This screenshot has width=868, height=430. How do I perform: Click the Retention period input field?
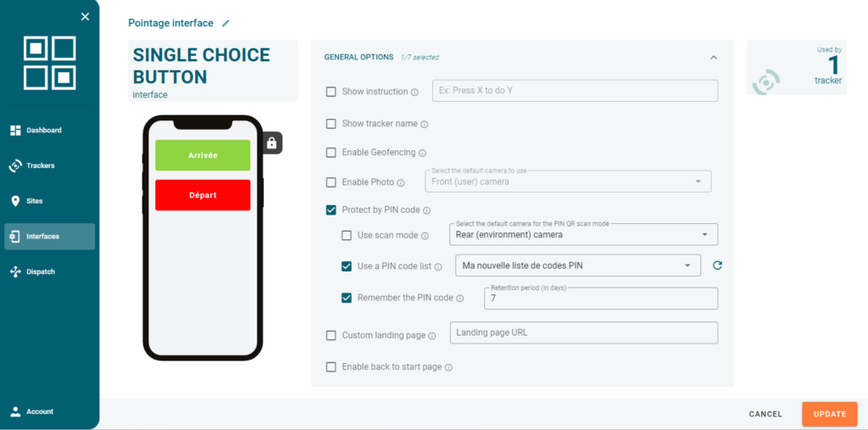[x=601, y=299]
